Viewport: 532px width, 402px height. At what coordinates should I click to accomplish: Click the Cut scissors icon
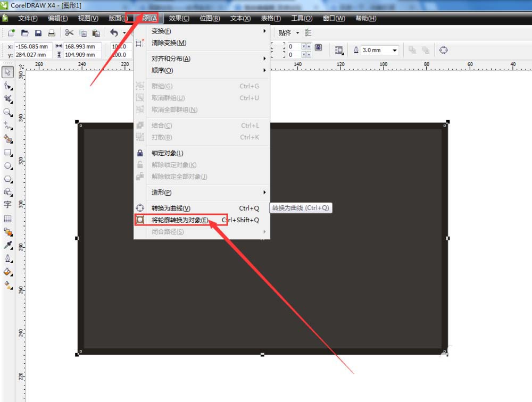click(69, 33)
